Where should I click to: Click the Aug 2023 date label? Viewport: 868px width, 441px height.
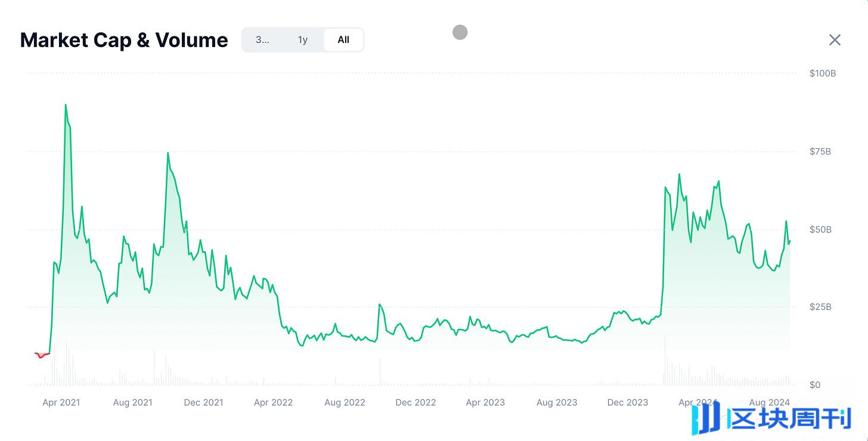(557, 403)
